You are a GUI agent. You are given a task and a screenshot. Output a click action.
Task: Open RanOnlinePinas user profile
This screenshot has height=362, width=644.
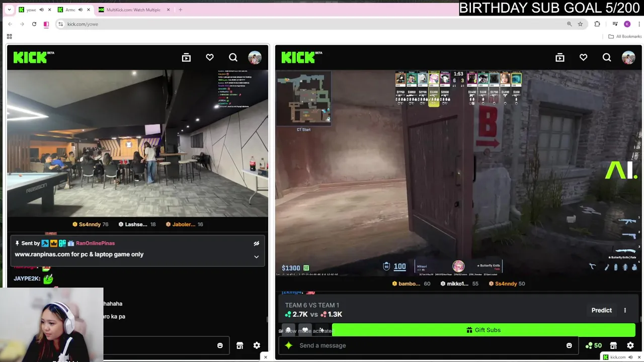coord(95,243)
